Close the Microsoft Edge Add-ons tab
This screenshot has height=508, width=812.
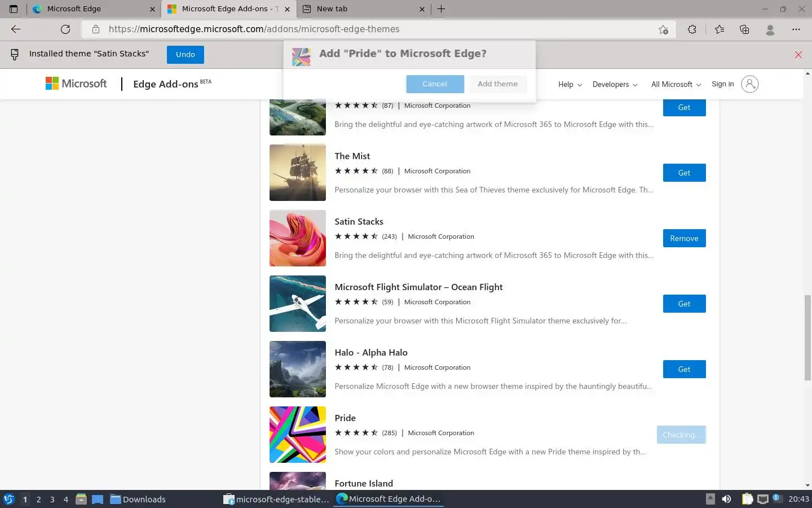point(287,9)
